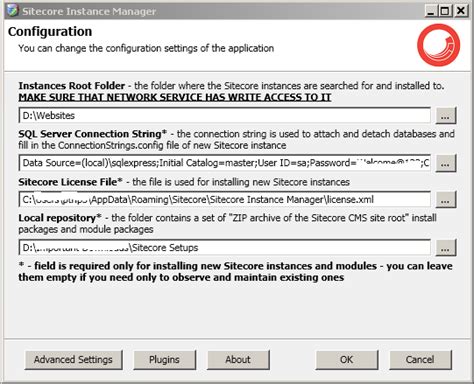Click the Advanced Settings button
The height and width of the screenshot is (384, 474).
click(73, 360)
